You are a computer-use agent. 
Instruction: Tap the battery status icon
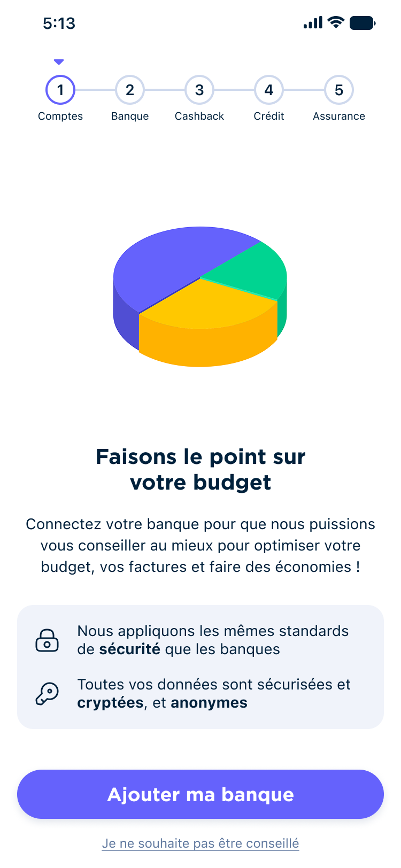363,23
